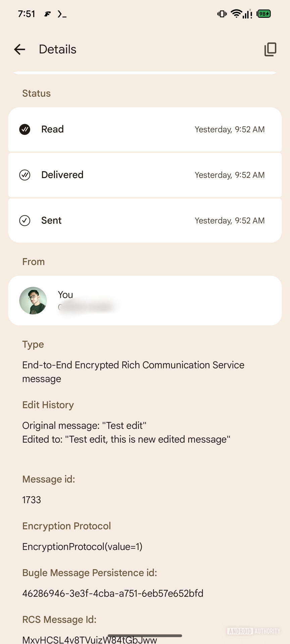Select the Read status card

coord(145,130)
